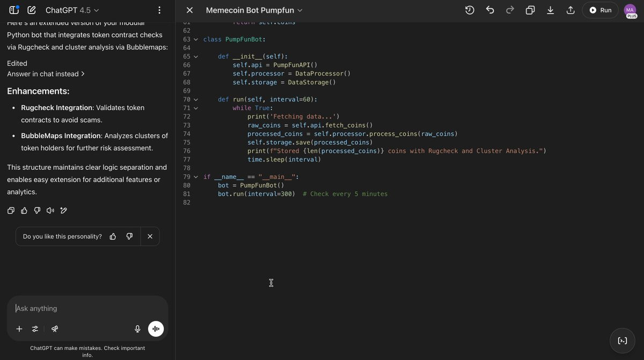The image size is (644, 360).
Task: Show canvas version history
Action: (x=470, y=10)
